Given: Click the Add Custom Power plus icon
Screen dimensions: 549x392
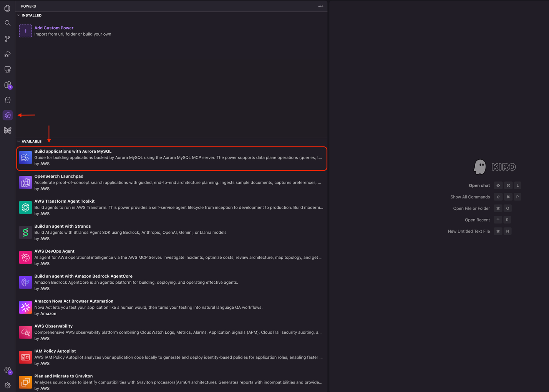Looking at the screenshot, I should point(25,31).
